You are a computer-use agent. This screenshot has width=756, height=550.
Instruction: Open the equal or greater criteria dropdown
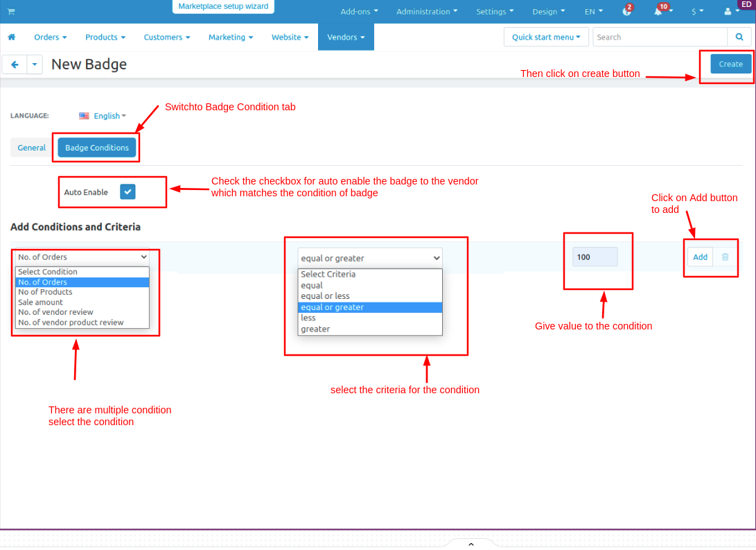(x=370, y=258)
